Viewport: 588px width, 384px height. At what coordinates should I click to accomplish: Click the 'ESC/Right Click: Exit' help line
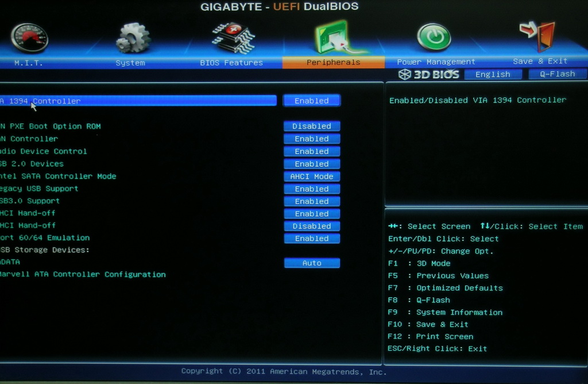[437, 349]
